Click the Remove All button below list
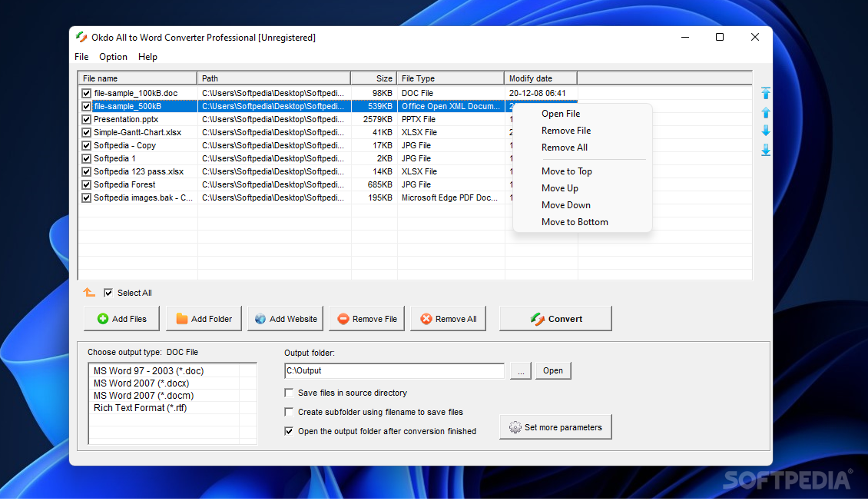The height and width of the screenshot is (501, 868). (x=449, y=319)
